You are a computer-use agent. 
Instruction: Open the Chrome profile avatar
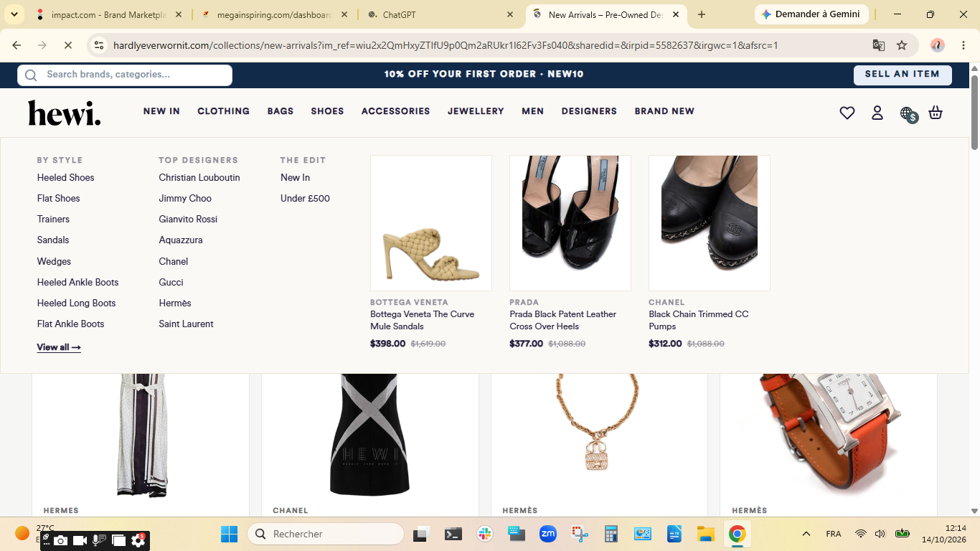(x=938, y=45)
